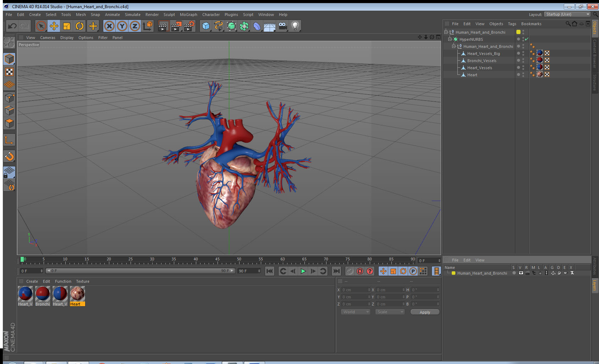Open the Layout dropdown Startup (User)
Screen dimensions: 599x364
point(567,14)
